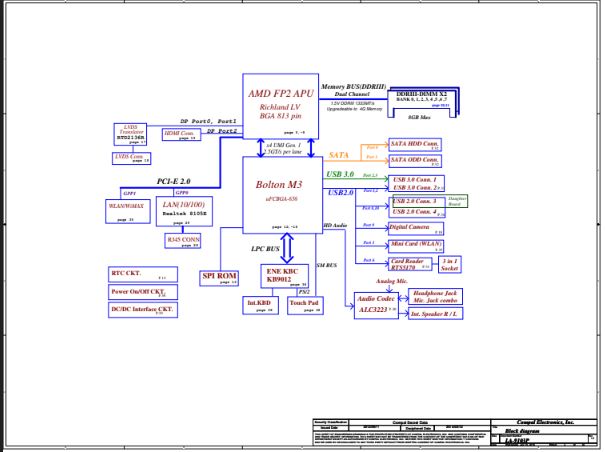The width and height of the screenshot is (605, 452).
Task: Click the Block diagram title text
Action: 522,431
